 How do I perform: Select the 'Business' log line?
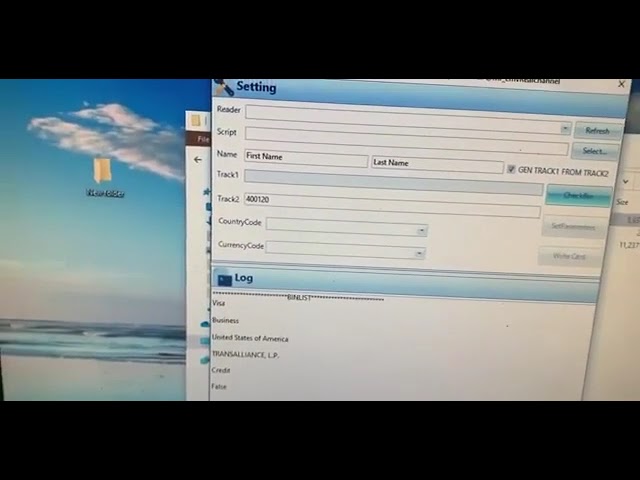pos(225,320)
